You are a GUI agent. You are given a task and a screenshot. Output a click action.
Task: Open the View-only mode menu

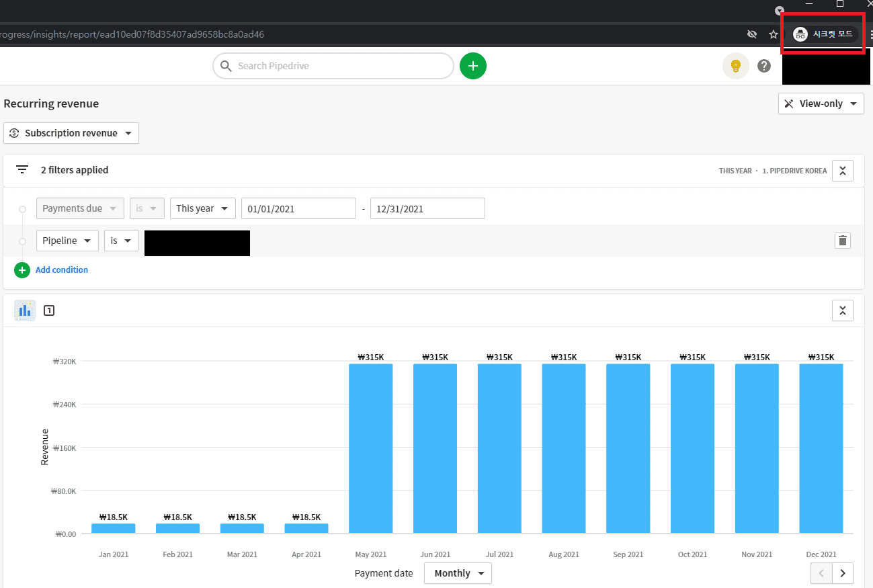[821, 103]
